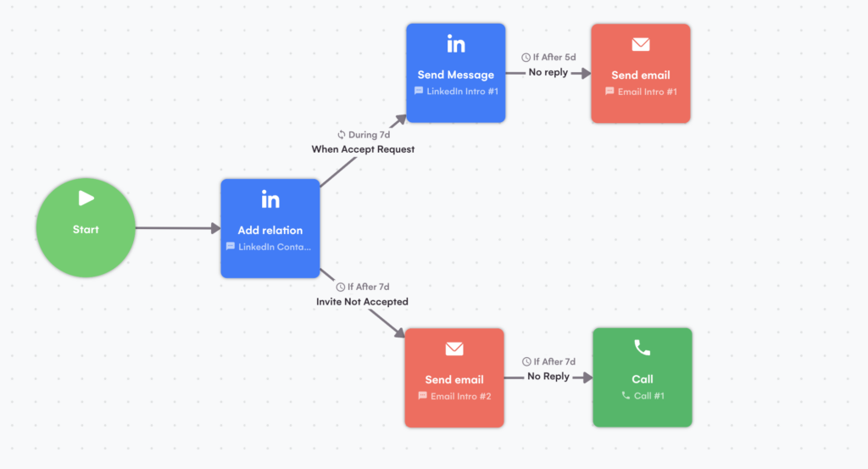Click the phone icon in Call node
Image resolution: width=868 pixels, height=469 pixels.
click(x=643, y=348)
